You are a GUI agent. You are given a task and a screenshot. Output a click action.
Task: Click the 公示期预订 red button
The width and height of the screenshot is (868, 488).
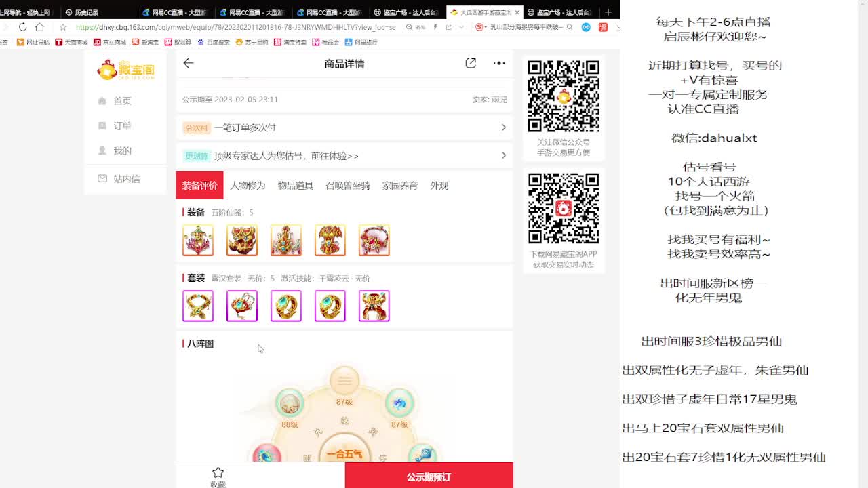coord(429,476)
